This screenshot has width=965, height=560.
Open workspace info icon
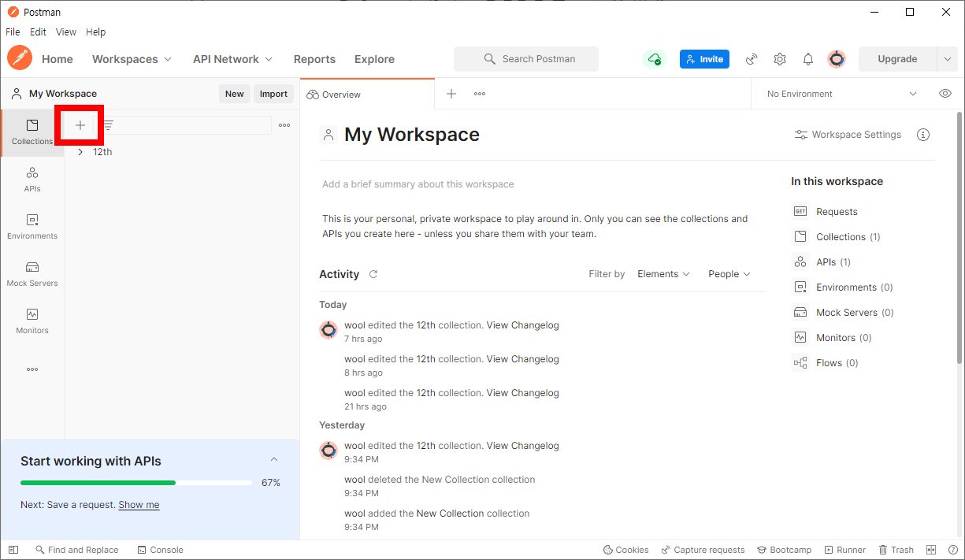(923, 135)
